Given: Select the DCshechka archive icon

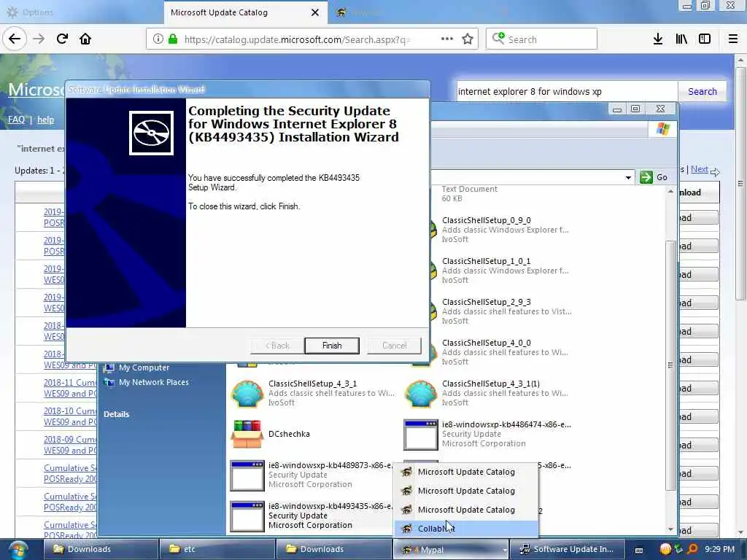Looking at the screenshot, I should point(247,434).
